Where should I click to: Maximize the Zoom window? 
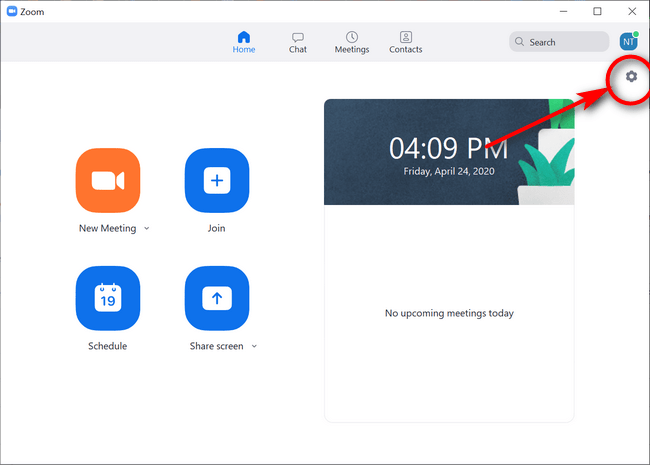(597, 12)
